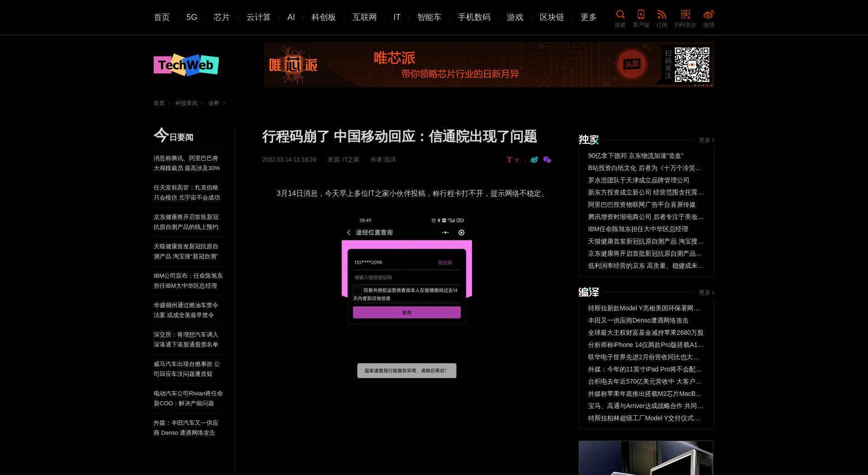Image resolution: width=868 pixels, height=475 pixels.
Task: Open news about 腾讯、阿里巴巴大规模裁员
Action: pyautogui.click(x=187, y=163)
